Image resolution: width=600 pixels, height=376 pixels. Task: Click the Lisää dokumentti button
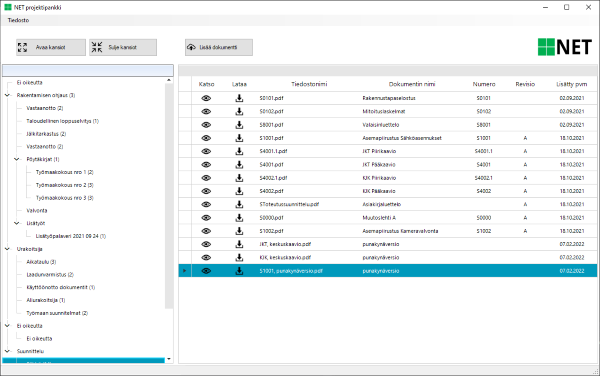click(x=219, y=47)
